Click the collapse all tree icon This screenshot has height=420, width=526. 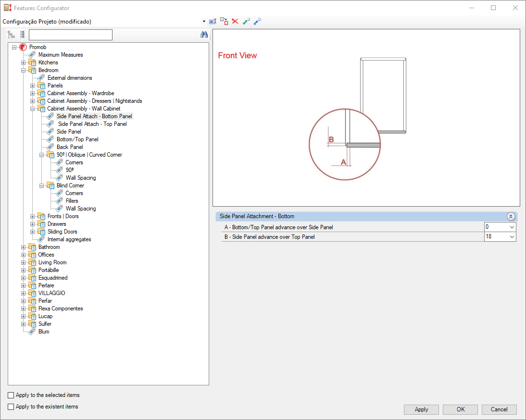22,35
